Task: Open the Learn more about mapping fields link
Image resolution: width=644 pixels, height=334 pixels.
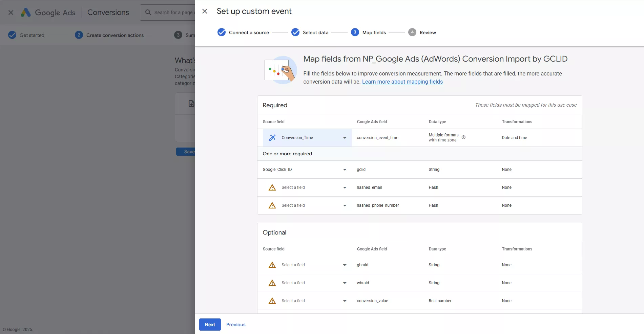Action: [x=402, y=82]
